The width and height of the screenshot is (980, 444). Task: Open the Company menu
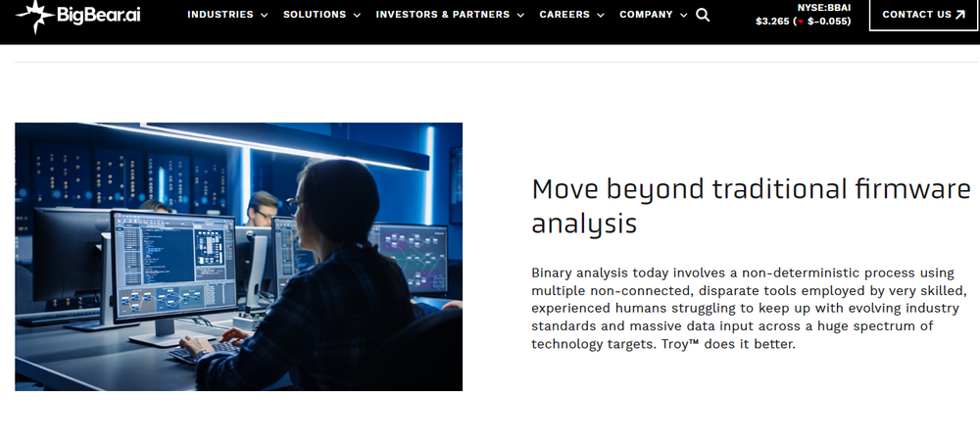[646, 15]
